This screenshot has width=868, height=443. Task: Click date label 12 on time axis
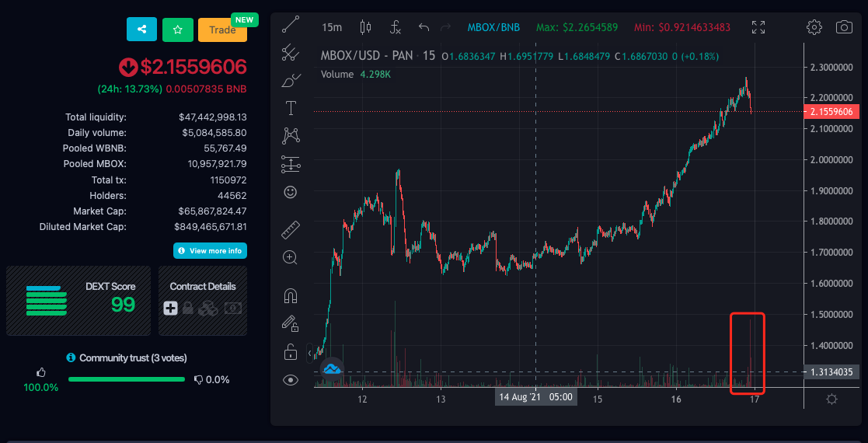click(363, 399)
